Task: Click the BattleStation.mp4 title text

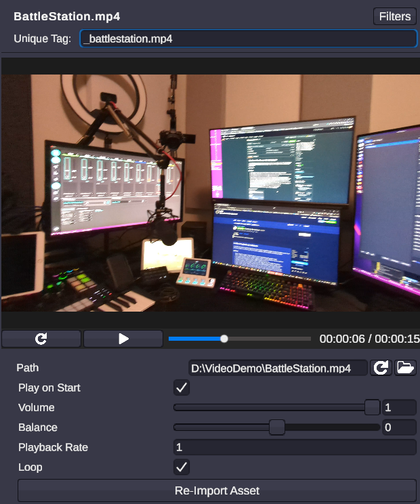Action: tap(67, 16)
